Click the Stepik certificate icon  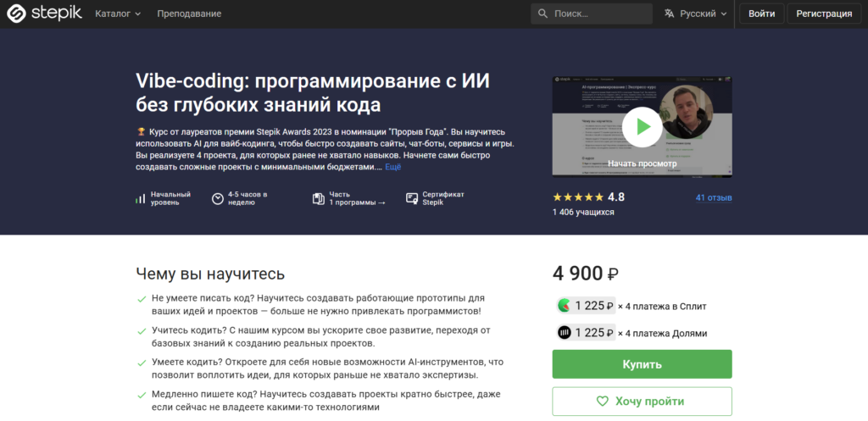(411, 198)
